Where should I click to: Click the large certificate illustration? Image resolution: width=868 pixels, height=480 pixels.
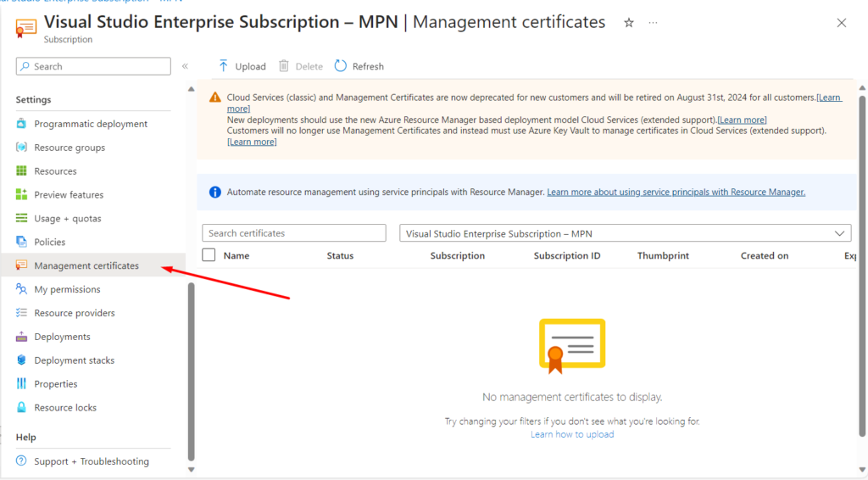(x=572, y=346)
